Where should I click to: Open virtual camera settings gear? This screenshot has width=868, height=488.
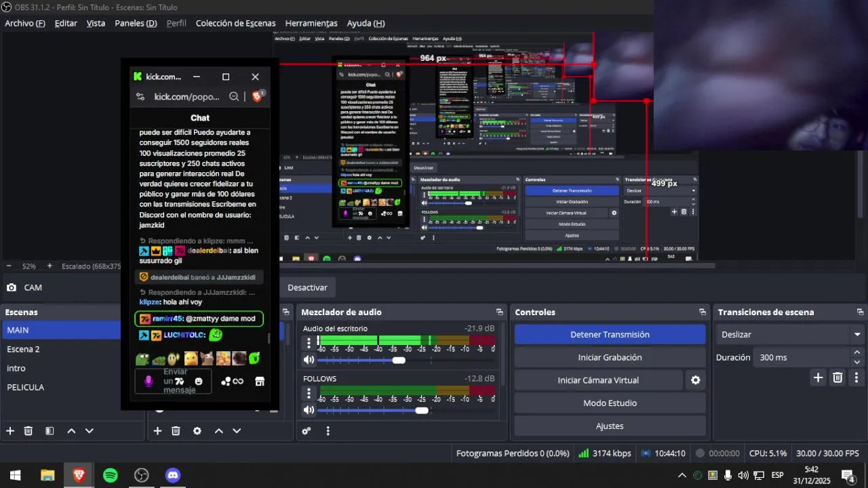695,380
